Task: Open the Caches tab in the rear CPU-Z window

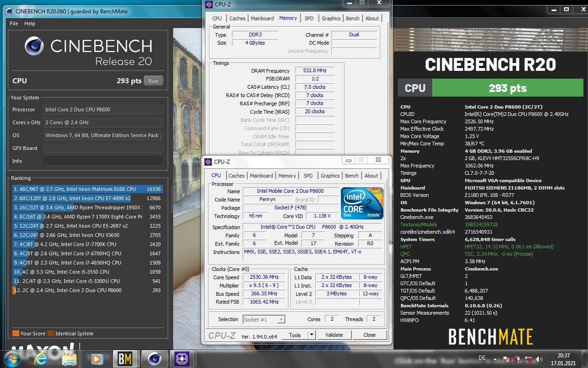Action: pos(237,18)
